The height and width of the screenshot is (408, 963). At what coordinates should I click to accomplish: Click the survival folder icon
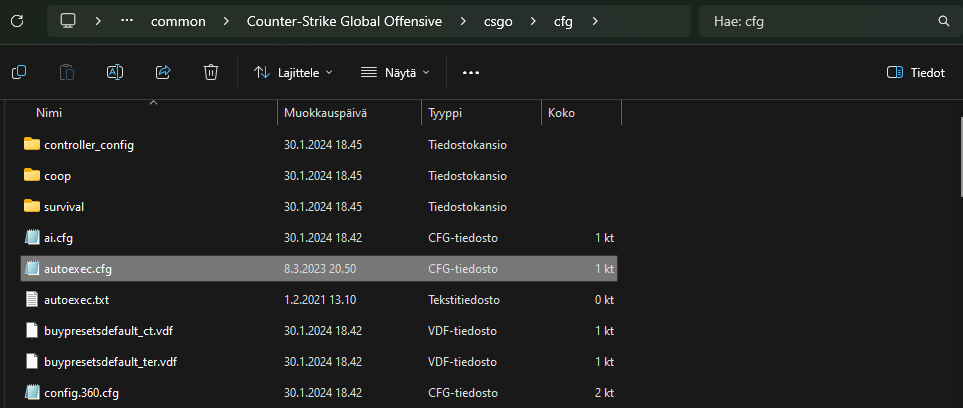(x=32, y=206)
